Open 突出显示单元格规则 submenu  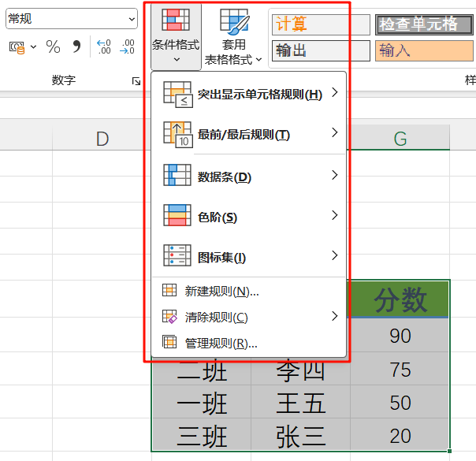(248, 95)
